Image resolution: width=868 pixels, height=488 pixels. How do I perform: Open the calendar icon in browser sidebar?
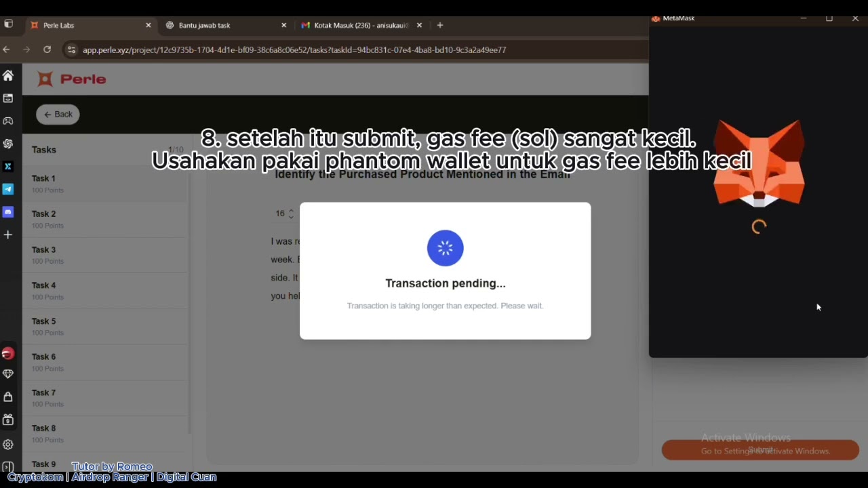tap(8, 98)
